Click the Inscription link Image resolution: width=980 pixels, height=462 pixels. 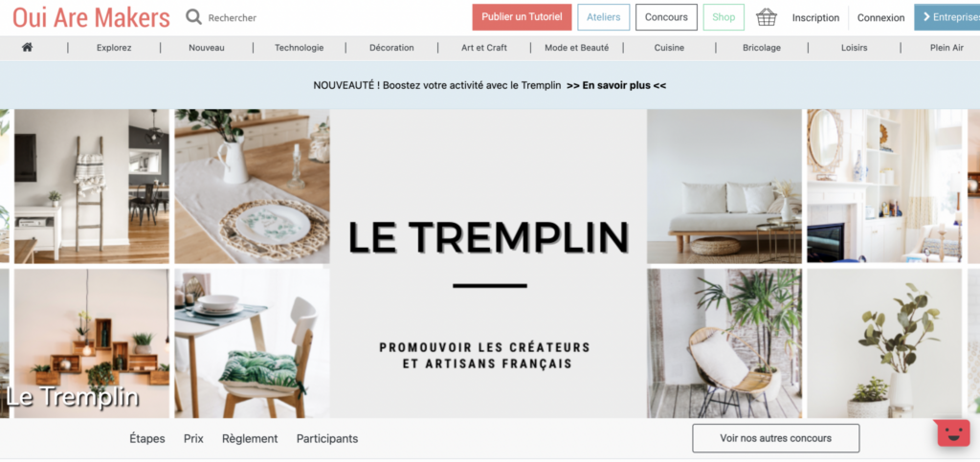coord(815,18)
